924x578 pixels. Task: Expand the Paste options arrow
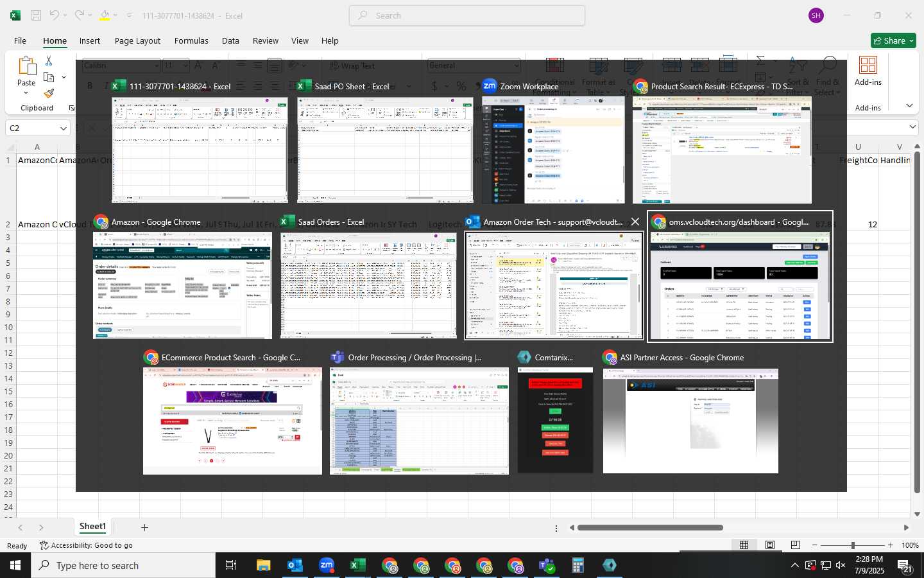click(26, 93)
